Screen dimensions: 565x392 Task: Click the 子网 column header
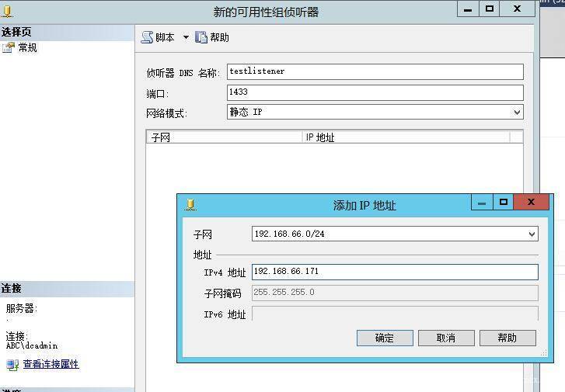point(224,137)
